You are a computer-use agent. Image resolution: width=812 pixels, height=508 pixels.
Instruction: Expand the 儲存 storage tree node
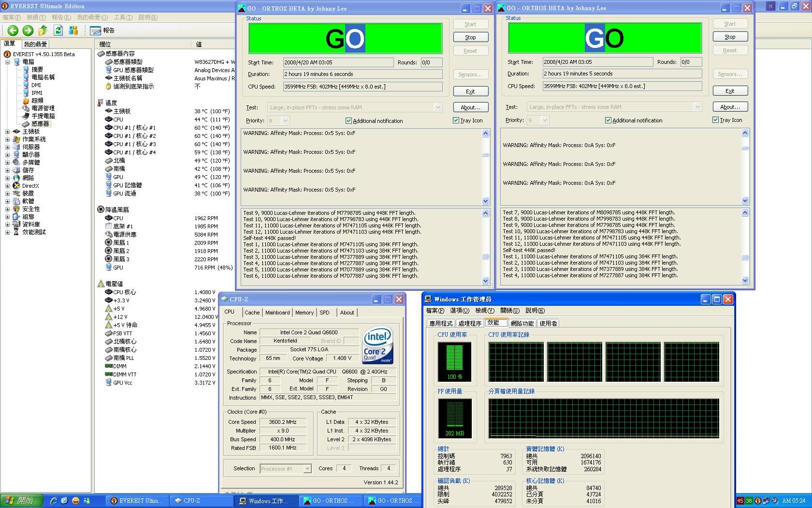click(x=7, y=170)
